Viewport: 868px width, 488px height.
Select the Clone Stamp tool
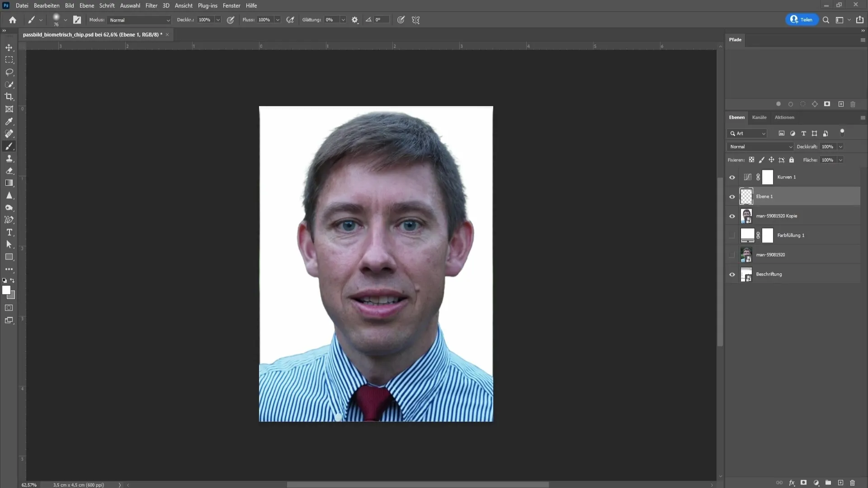[x=9, y=159]
